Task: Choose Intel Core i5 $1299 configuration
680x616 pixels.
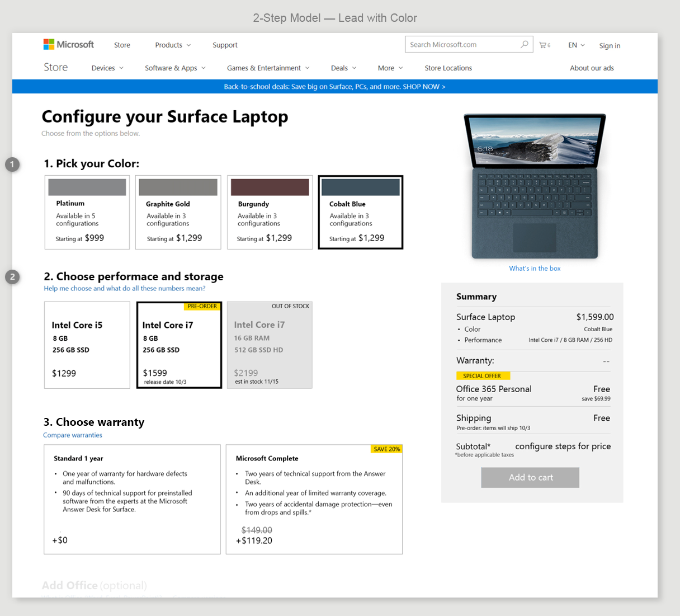Action: pos(87,345)
